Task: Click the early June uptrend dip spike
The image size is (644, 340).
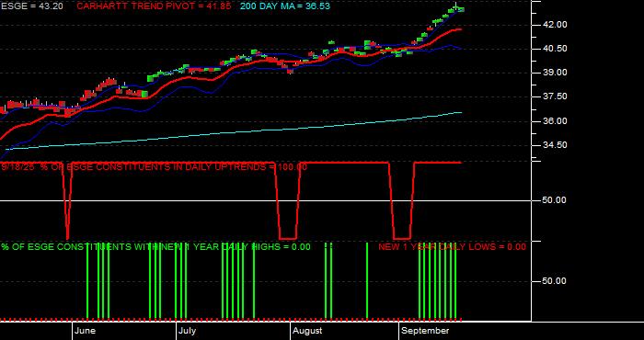Action: point(67,201)
